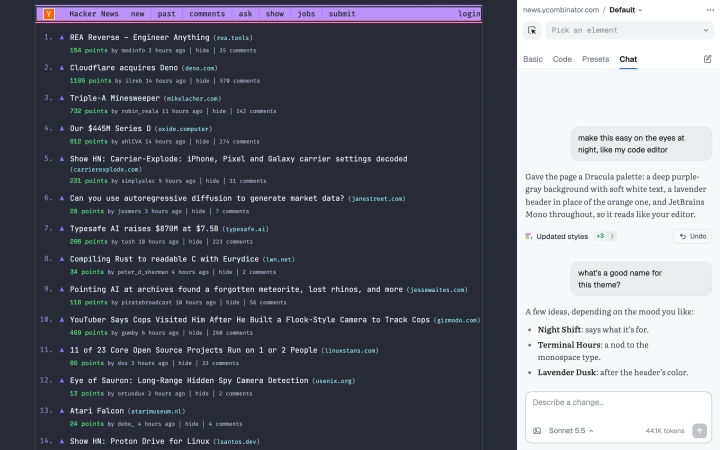Image resolution: width=720 pixels, height=450 pixels.
Task: Upvote Compiling Rust to readable C story
Action: (x=62, y=259)
